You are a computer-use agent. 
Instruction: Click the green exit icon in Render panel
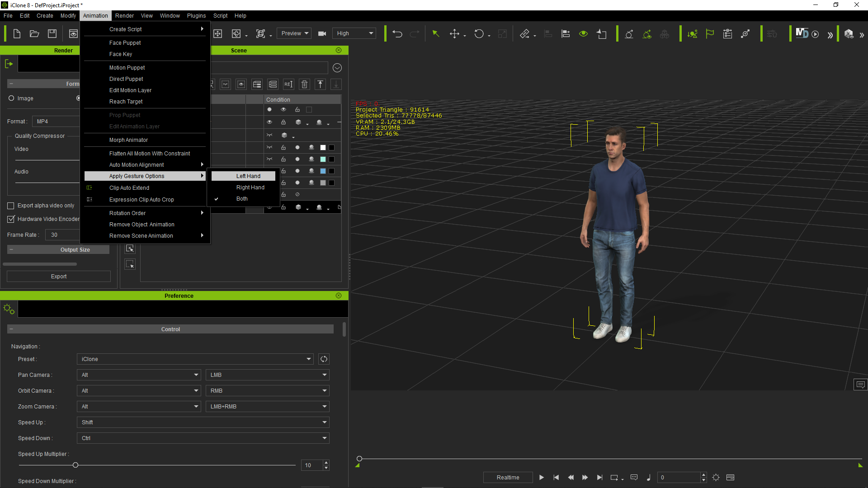point(9,64)
